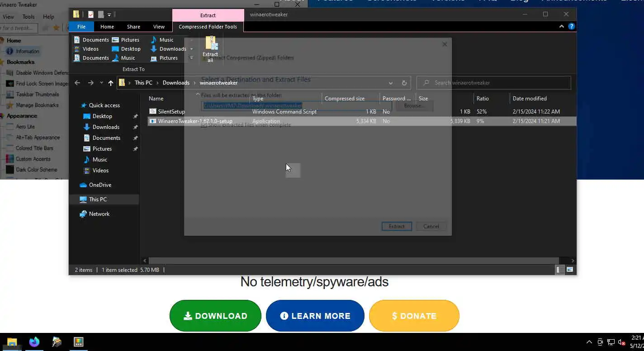Click the New folder quick access toolbar icon
The width and height of the screenshot is (644, 351).
point(101,14)
